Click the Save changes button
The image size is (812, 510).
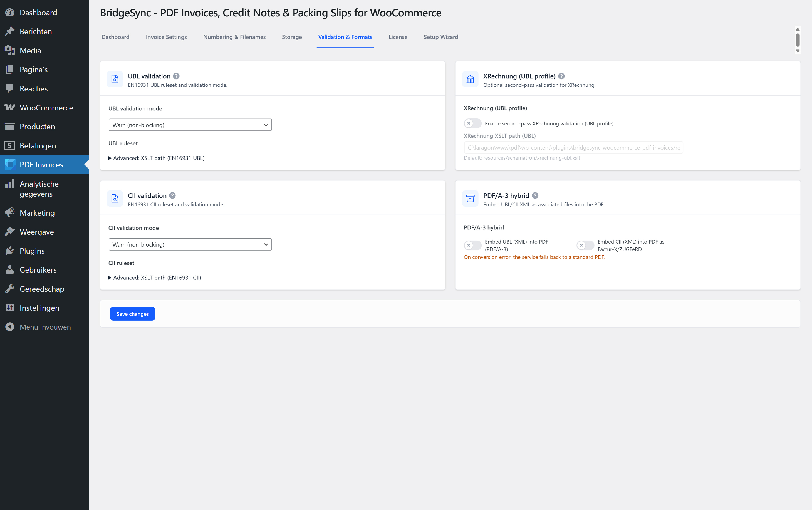(x=133, y=314)
